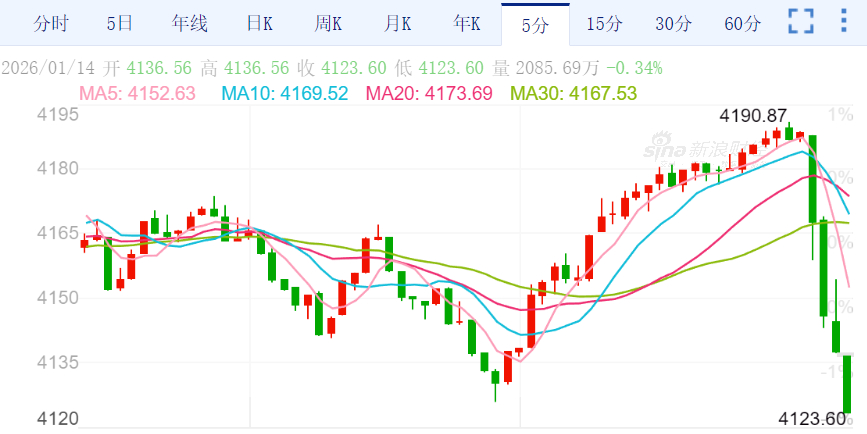
Task: Click the 4195 y-axis label
Action: (58, 115)
